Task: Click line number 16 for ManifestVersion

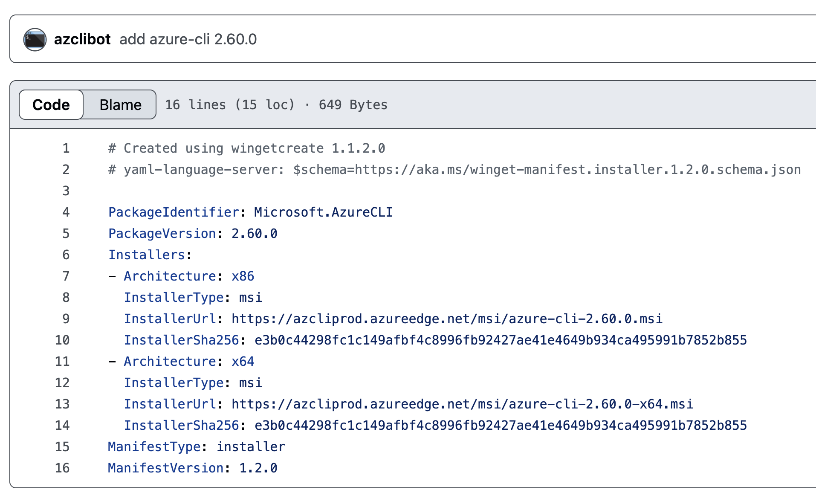Action: tap(62, 468)
